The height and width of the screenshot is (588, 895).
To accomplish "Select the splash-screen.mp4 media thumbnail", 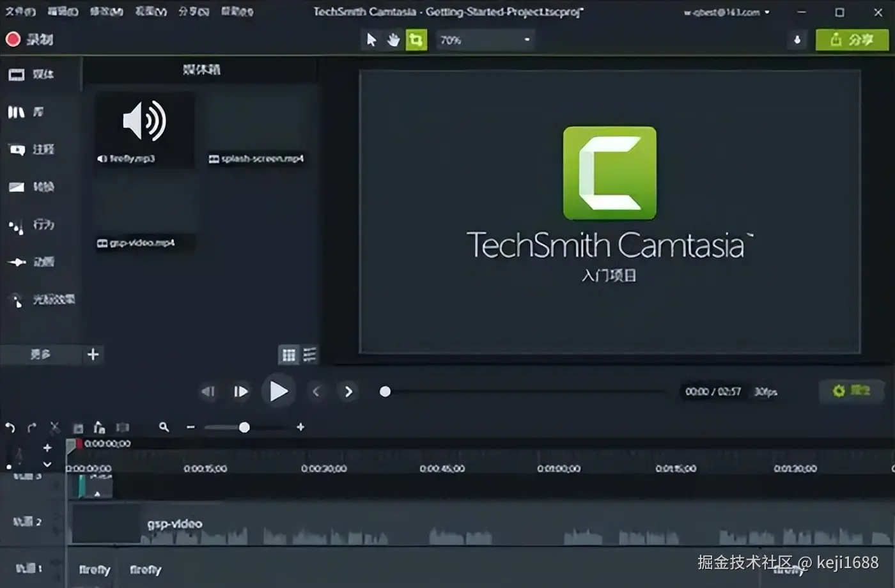I will (x=256, y=130).
